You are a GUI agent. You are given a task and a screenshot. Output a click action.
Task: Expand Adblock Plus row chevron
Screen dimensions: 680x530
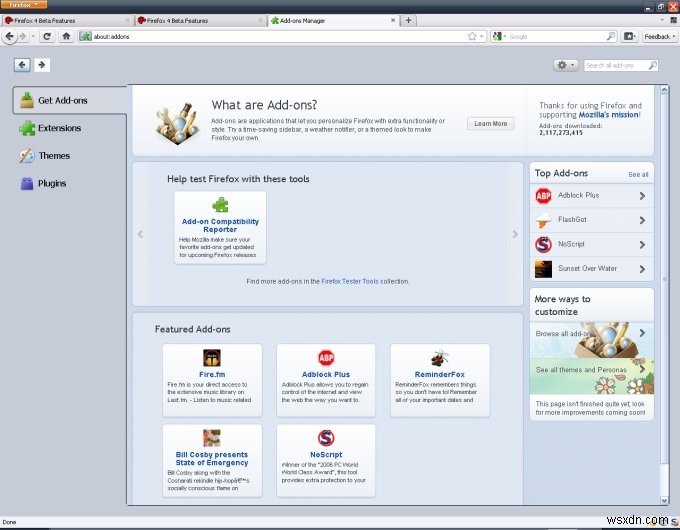(x=642, y=196)
